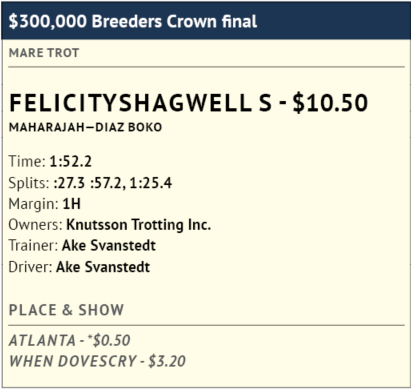Select the WHEN DOVESCRY show entry

73,361
